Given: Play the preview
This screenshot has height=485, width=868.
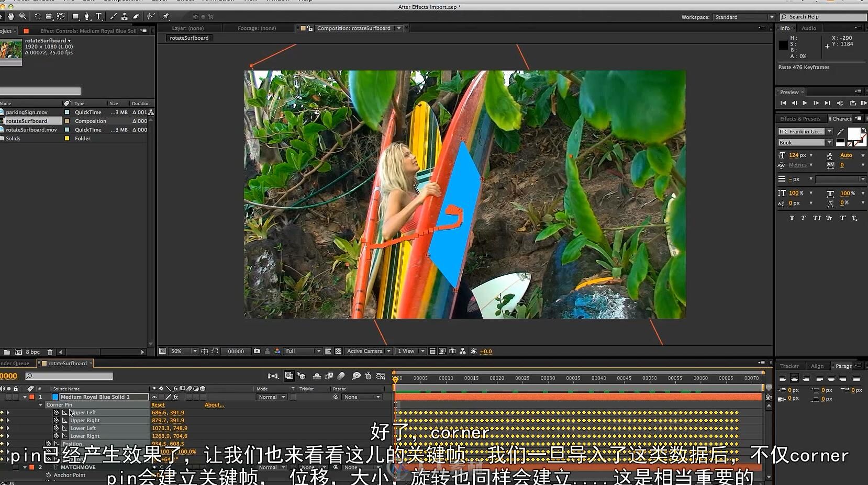Looking at the screenshot, I should (805, 103).
